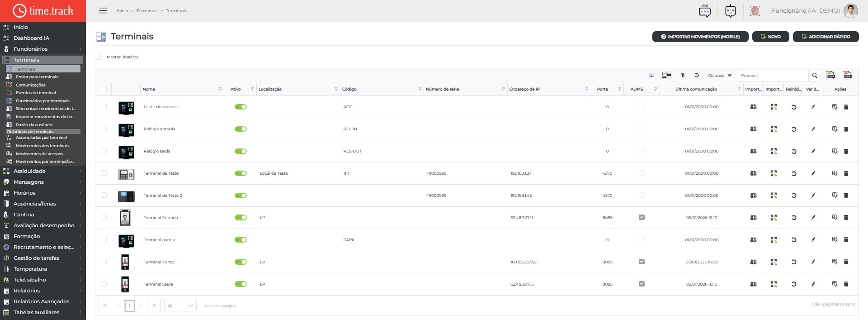Open the Localização column filter

pos(336,90)
